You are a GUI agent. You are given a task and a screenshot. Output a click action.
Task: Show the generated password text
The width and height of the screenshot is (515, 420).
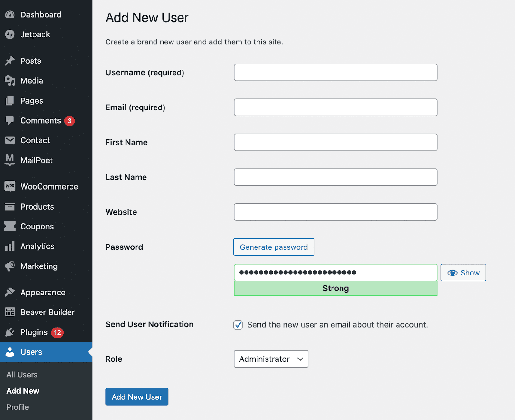click(463, 273)
